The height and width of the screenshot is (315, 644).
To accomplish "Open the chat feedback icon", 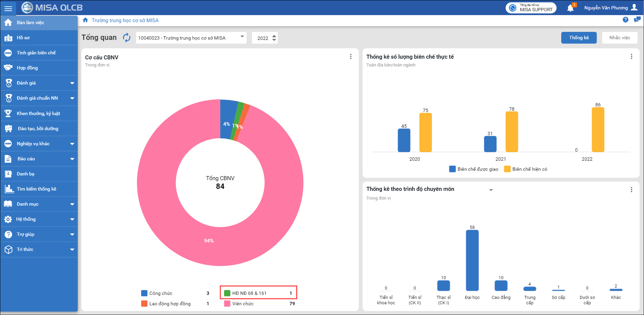I will (x=637, y=20).
